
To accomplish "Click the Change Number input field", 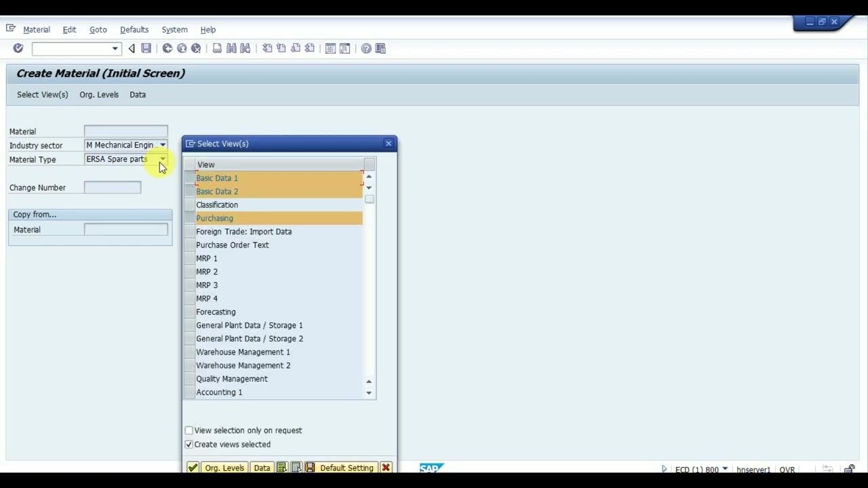I will [x=113, y=188].
